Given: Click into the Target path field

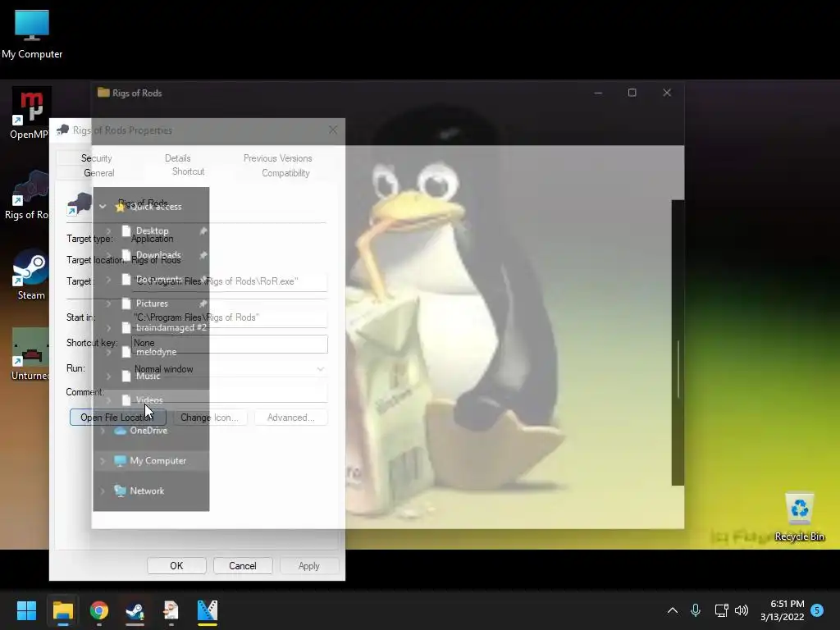Looking at the screenshot, I should (230, 281).
